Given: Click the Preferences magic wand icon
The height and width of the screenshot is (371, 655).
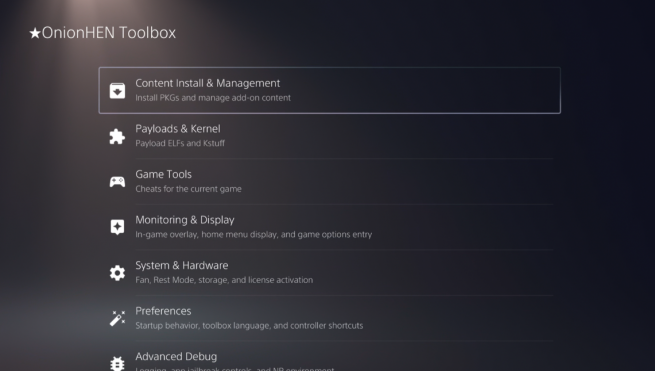Looking at the screenshot, I should [117, 318].
